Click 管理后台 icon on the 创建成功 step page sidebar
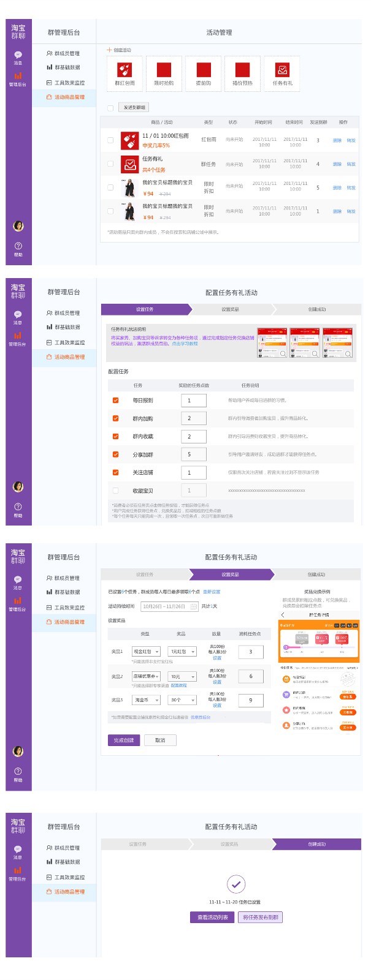371x980 pixels. click(18, 870)
